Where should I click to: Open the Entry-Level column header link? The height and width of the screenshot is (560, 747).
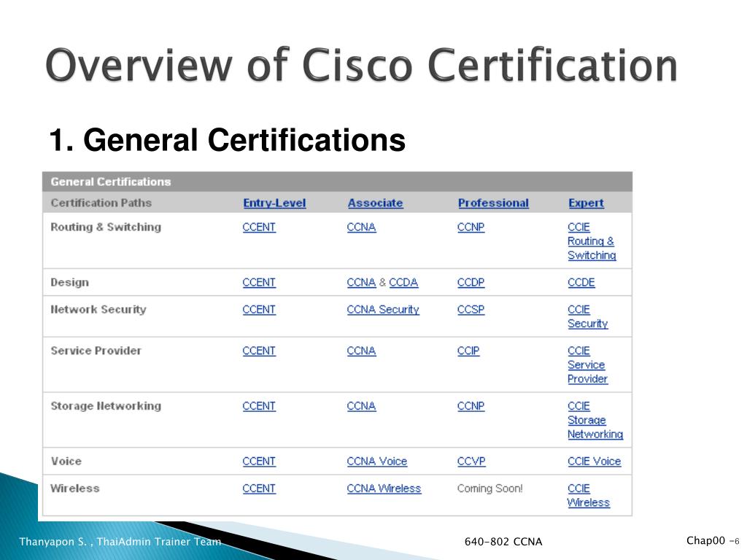(x=274, y=203)
